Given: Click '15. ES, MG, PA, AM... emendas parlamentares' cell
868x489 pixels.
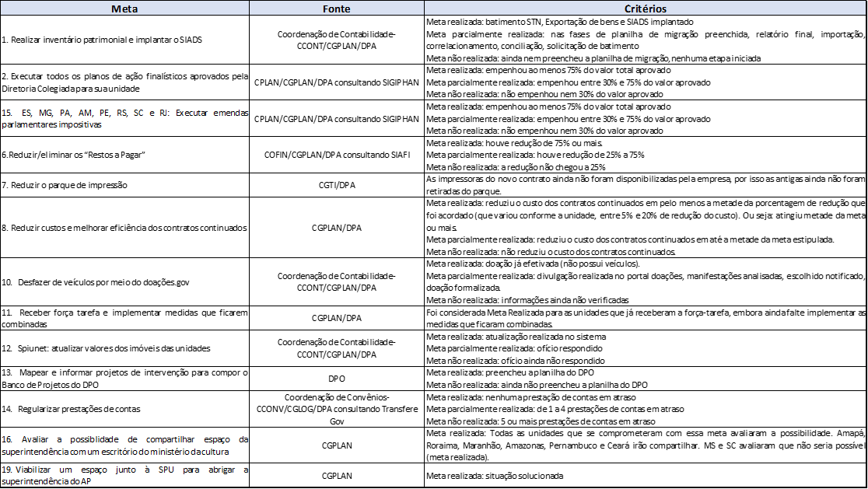Looking at the screenshot, I should [124, 118].
